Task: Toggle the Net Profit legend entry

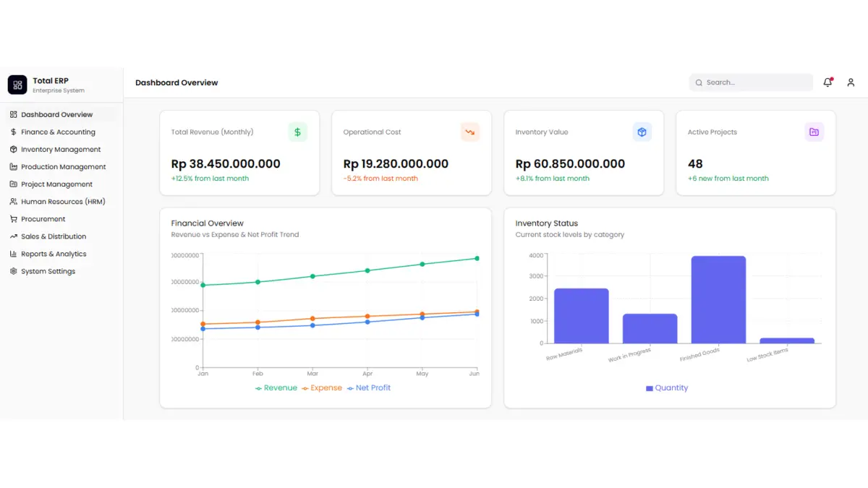Action: (369, 388)
